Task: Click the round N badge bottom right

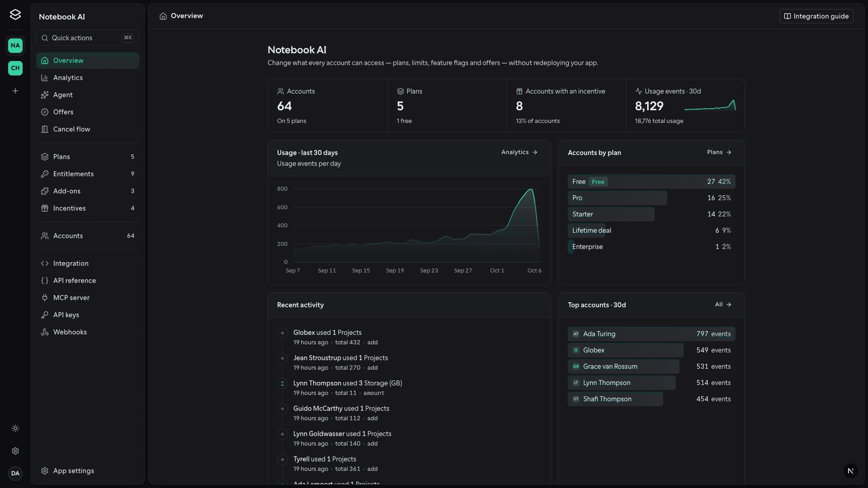Action: (850, 471)
